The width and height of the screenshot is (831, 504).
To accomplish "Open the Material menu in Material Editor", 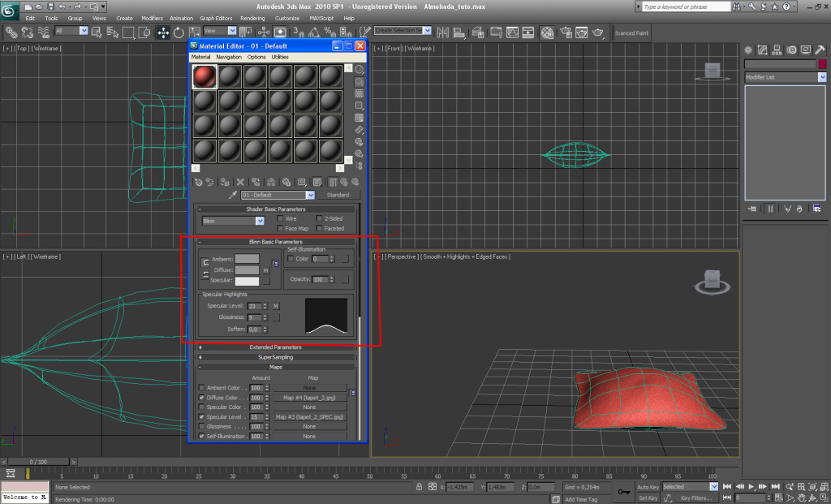I will point(201,58).
